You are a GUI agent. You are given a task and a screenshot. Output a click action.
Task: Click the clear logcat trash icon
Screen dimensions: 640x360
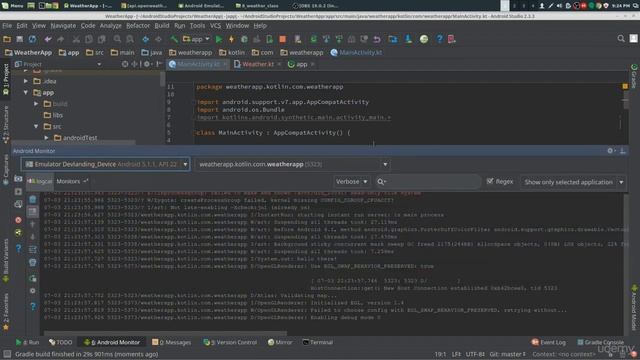click(33, 199)
